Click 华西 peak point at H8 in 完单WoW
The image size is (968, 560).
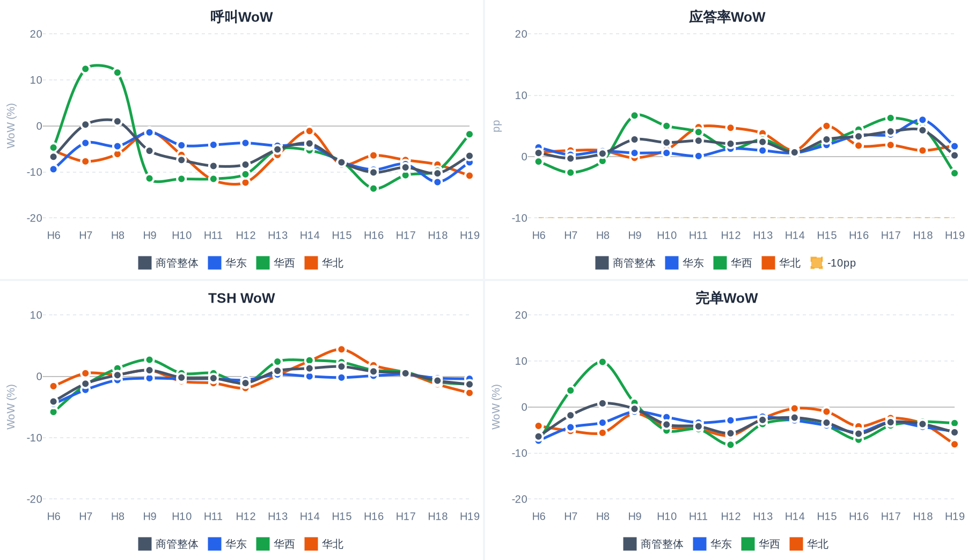point(603,362)
